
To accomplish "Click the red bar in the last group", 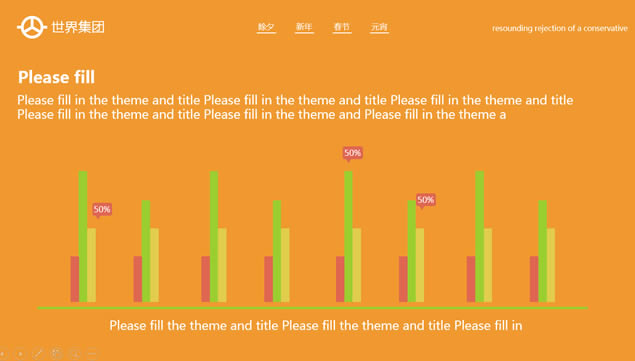I will click(x=534, y=279).
